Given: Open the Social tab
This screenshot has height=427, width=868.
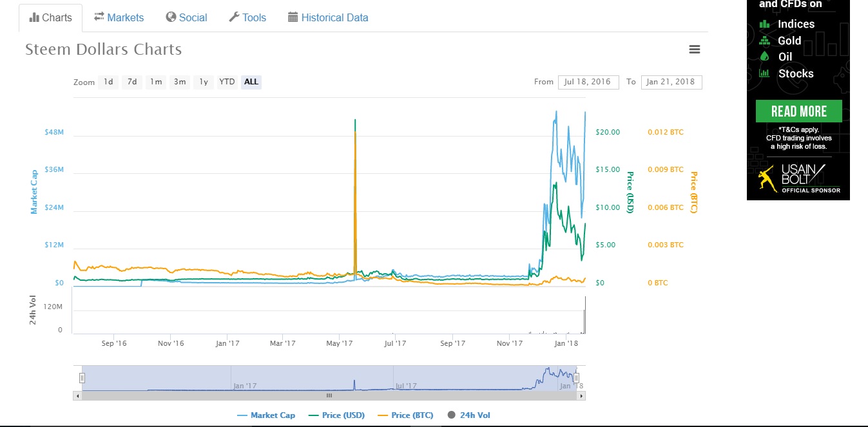Looking at the screenshot, I should (186, 17).
